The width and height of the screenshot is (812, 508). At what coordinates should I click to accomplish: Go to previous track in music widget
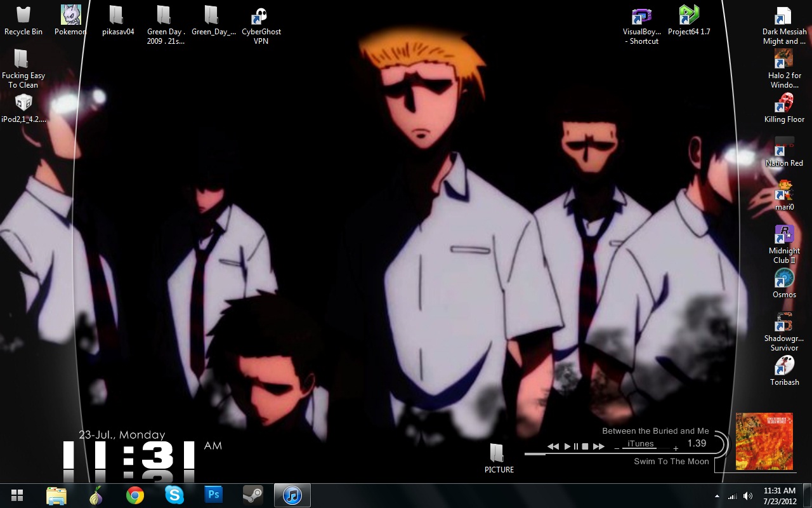(553, 446)
